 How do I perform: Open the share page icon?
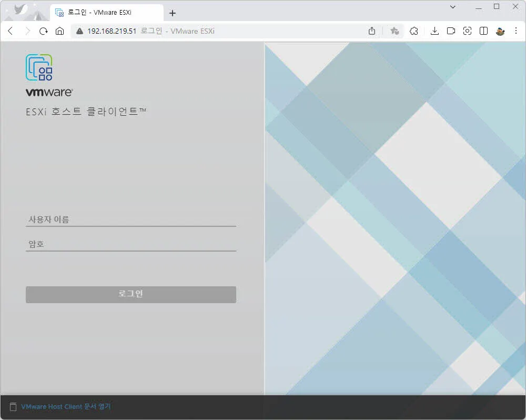(372, 31)
